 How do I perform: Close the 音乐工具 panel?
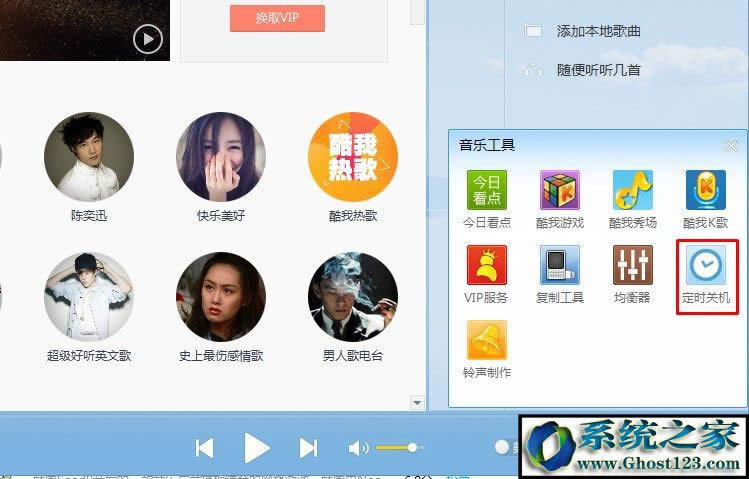[731, 146]
